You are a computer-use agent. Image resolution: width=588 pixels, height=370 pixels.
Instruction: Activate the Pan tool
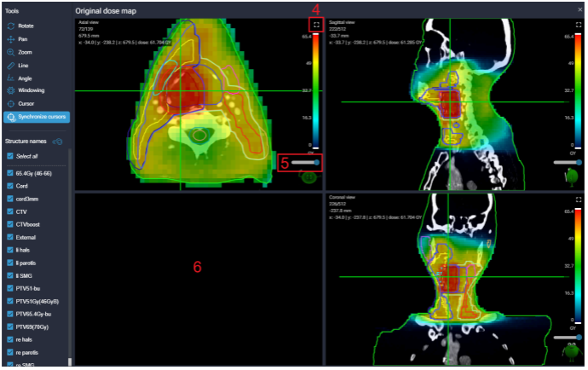coord(23,39)
